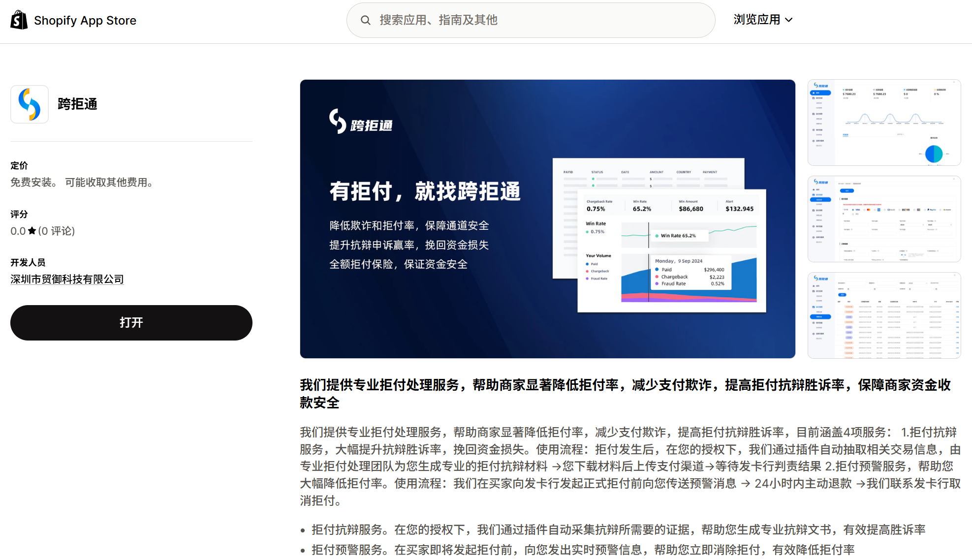Click the white 跨拒通 logo inside hero banner
The image size is (972, 560).
point(361,122)
